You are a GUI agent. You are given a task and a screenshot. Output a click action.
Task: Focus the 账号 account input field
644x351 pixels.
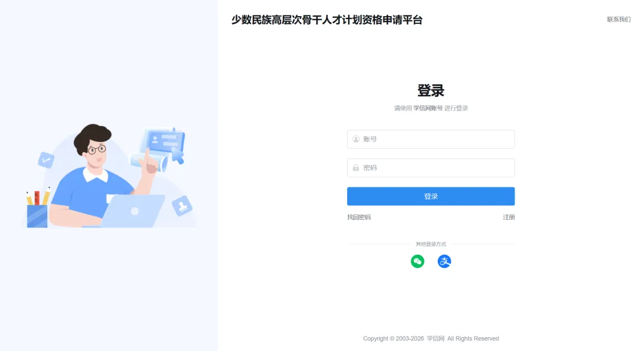431,139
